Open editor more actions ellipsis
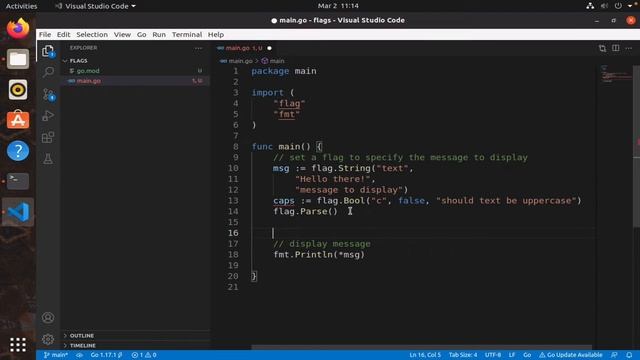The height and width of the screenshot is (360, 640). [x=629, y=48]
